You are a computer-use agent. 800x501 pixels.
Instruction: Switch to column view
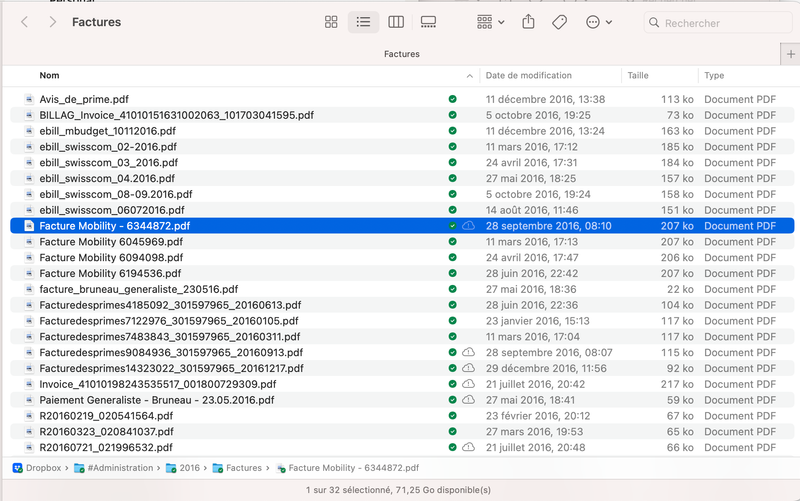(396, 22)
